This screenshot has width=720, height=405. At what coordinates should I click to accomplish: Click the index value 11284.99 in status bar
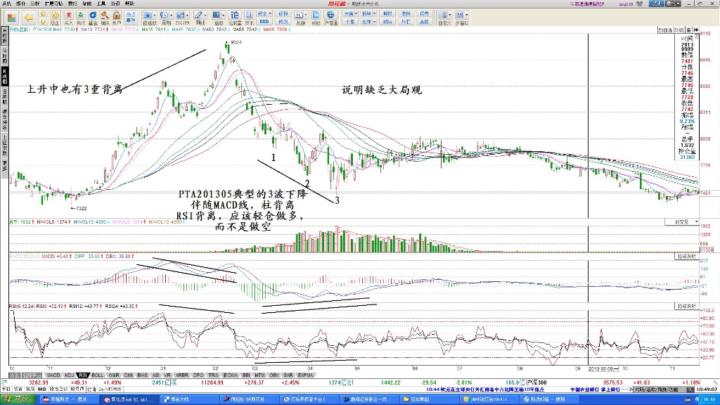(x=212, y=382)
